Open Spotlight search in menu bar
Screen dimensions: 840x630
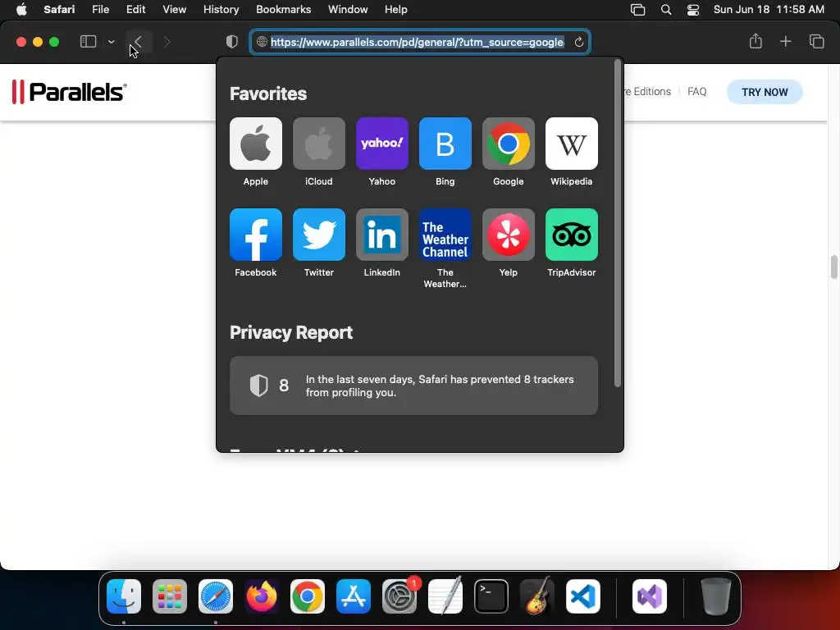click(666, 10)
